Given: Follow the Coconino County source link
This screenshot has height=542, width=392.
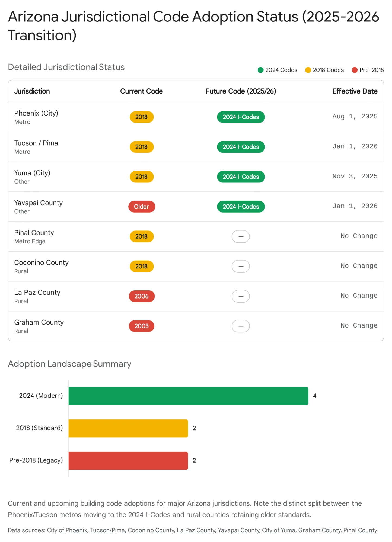Looking at the screenshot, I should [x=151, y=530].
